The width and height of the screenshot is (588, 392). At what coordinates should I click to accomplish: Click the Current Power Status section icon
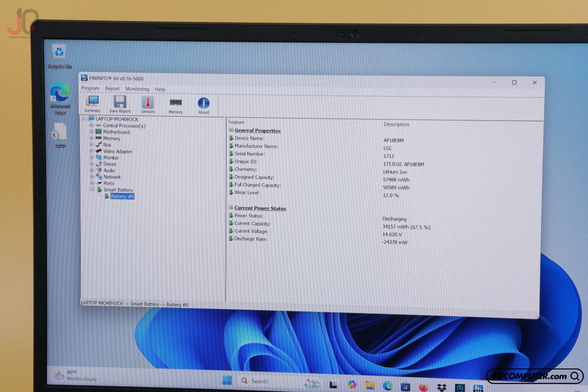pyautogui.click(x=231, y=208)
